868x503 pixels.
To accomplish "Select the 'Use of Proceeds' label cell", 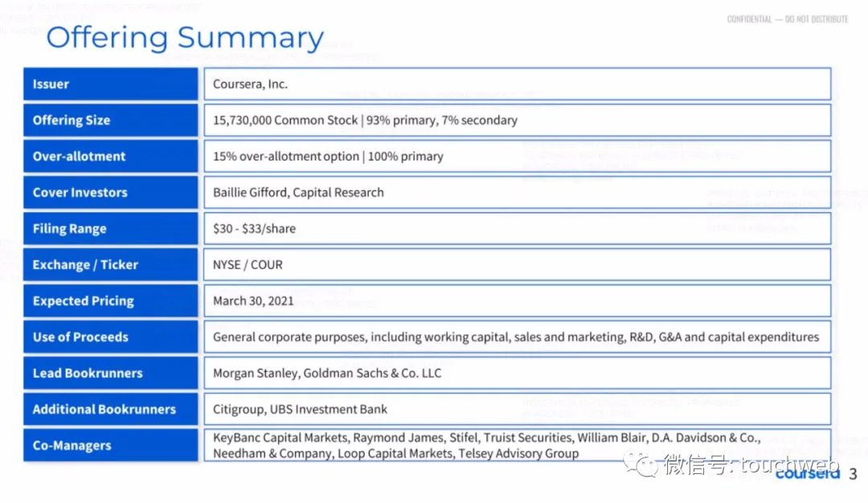I will (x=111, y=337).
